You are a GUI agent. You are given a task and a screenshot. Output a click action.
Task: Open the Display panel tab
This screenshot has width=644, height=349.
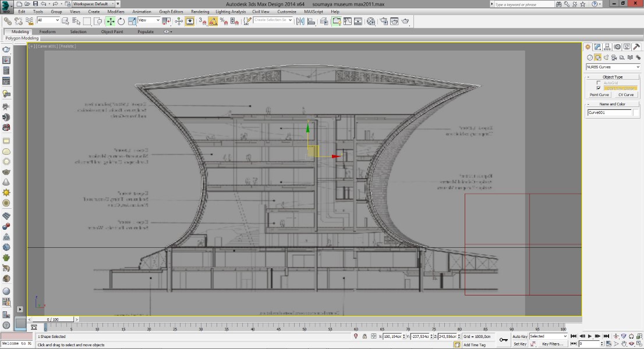pos(627,47)
